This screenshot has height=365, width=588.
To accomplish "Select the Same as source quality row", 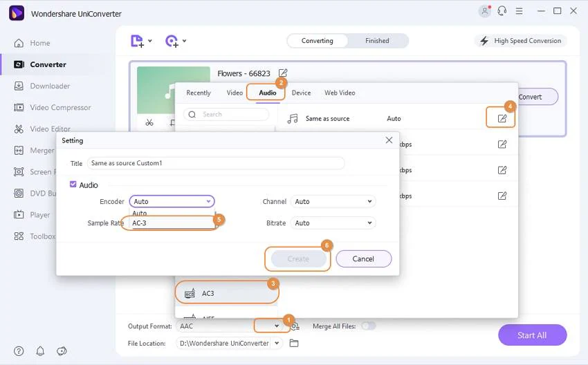I will 398,118.
